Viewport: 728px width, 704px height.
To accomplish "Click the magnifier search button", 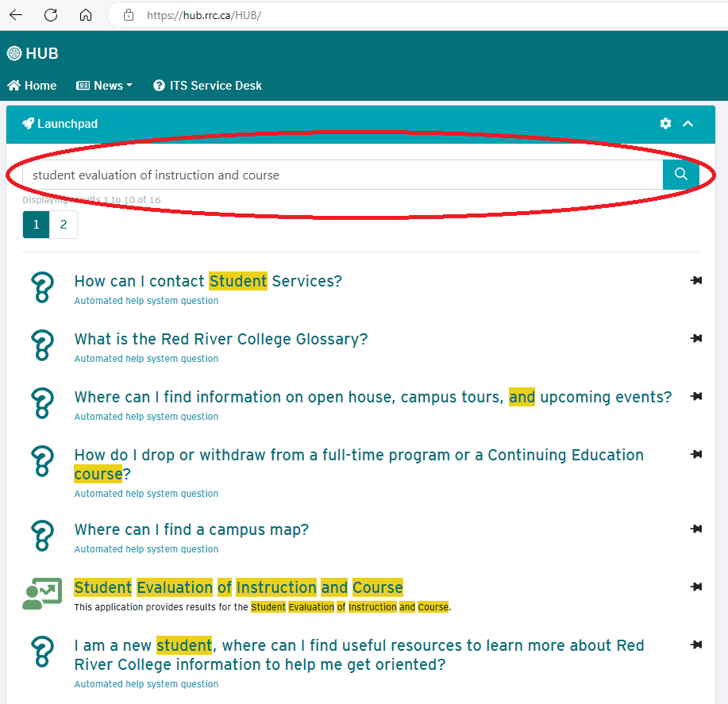I will (x=680, y=175).
